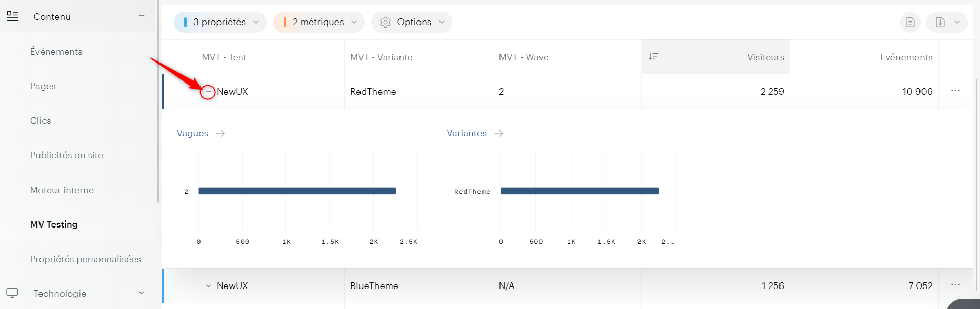Click the sort icon in Visiteurs column
The image size is (980, 309).
coord(653,56)
